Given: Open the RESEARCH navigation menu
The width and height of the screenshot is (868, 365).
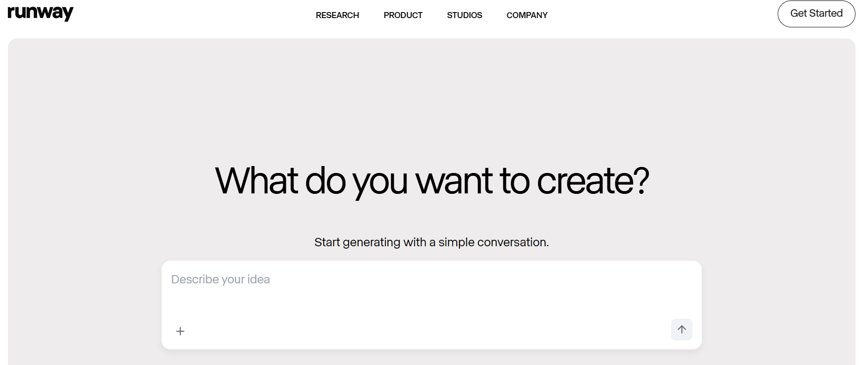Looking at the screenshot, I should pyautogui.click(x=337, y=15).
